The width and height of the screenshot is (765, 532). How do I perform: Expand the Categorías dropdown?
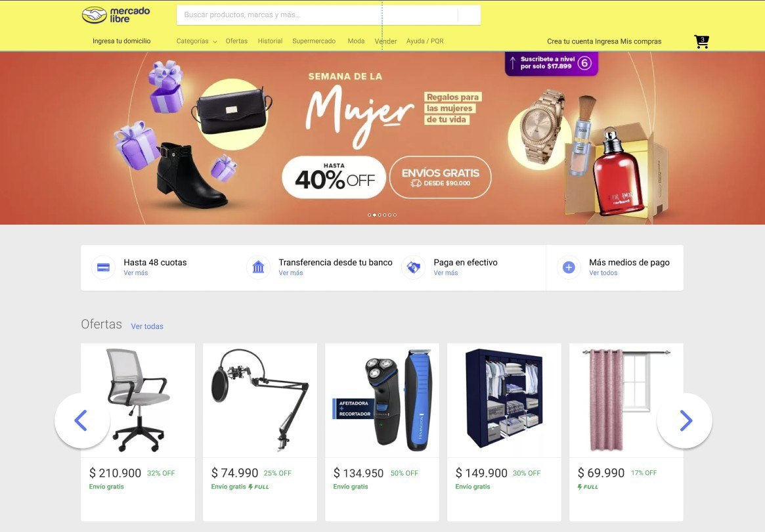(196, 41)
